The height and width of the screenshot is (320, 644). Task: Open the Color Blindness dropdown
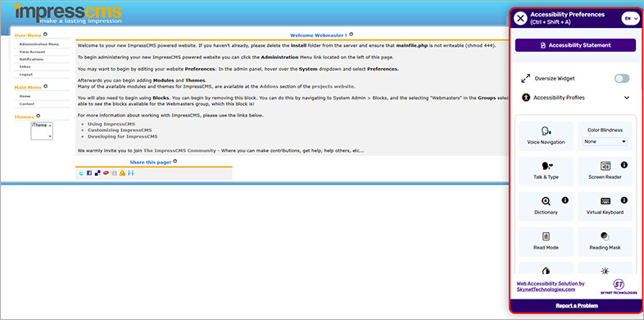(605, 141)
